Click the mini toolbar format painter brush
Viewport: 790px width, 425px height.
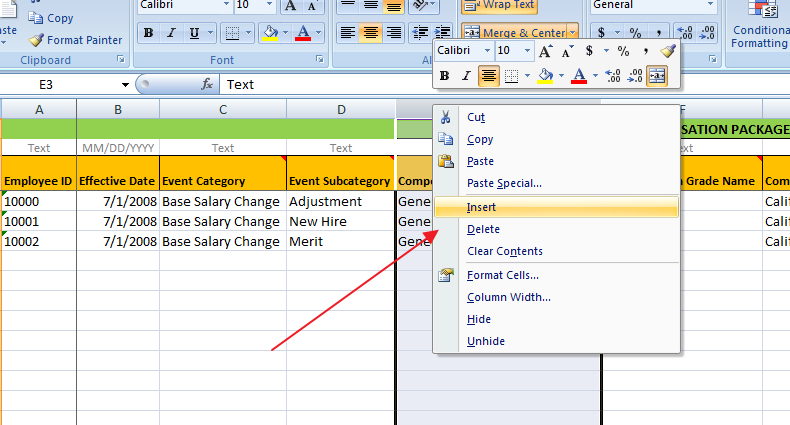pos(667,50)
